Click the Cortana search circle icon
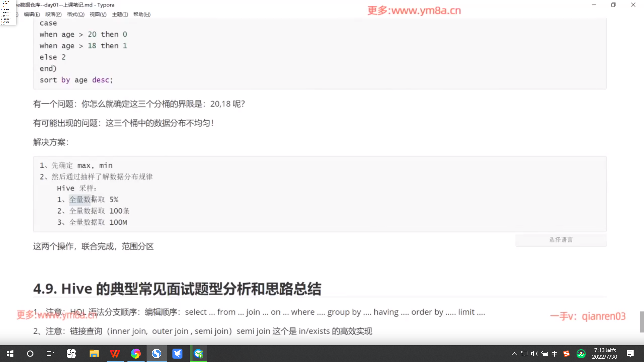The height and width of the screenshot is (362, 644). [30, 354]
